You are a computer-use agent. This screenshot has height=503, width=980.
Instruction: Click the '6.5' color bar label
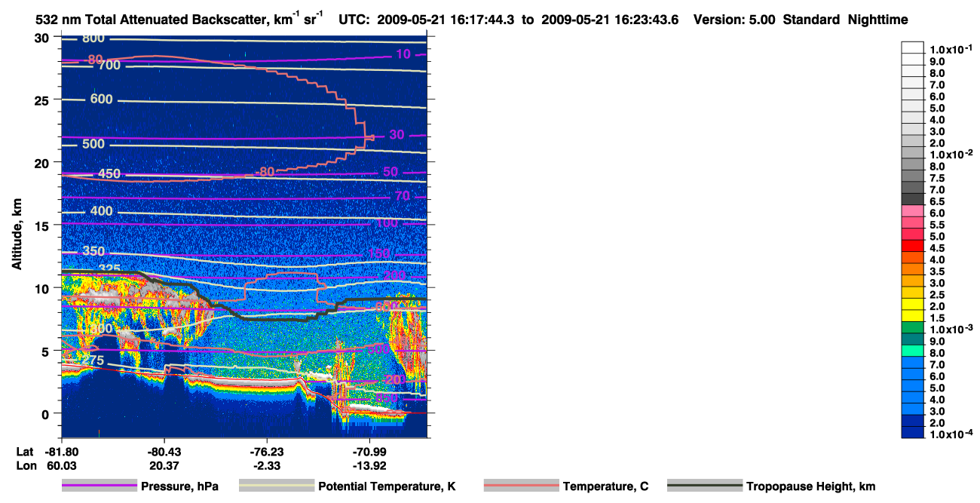(x=938, y=201)
